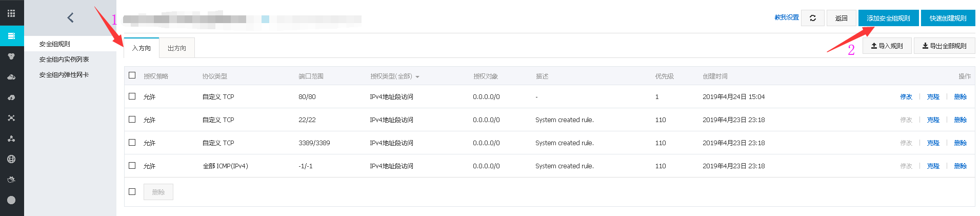Click the 导出全部规则 button

pyautogui.click(x=945, y=46)
